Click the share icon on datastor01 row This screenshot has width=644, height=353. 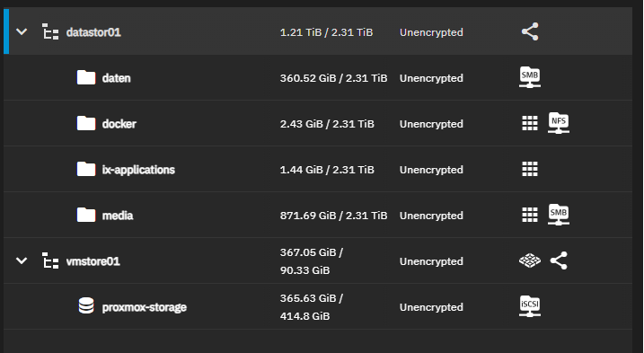530,31
